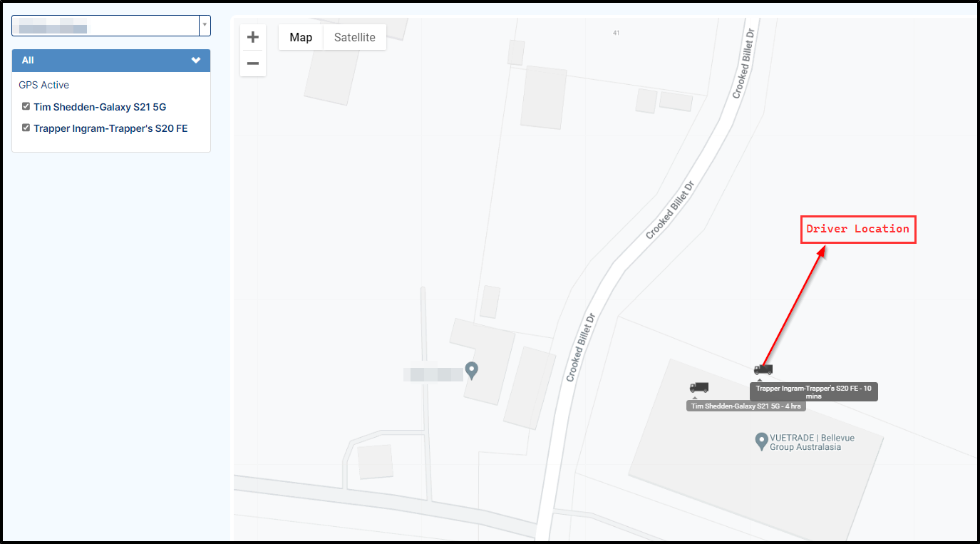Viewport: 980px width, 544px height.
Task: Zoom out with the minus icon
Action: pos(252,63)
